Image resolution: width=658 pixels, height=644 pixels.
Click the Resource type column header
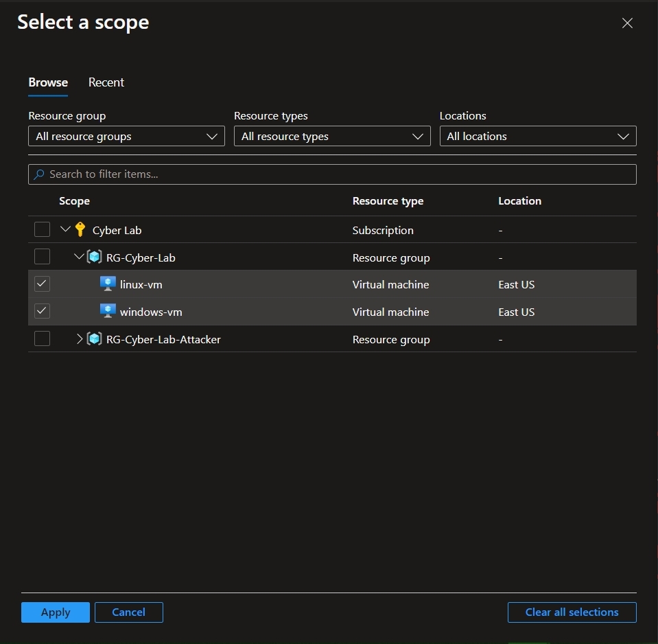tap(388, 201)
